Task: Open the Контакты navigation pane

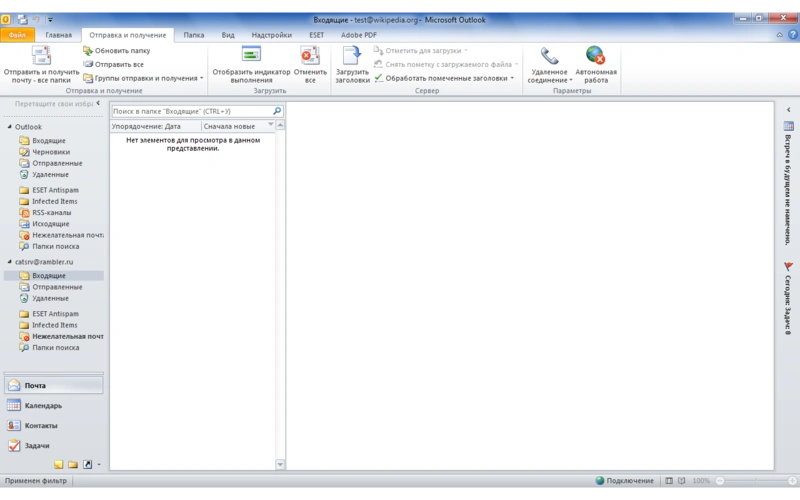Action: pos(54,425)
